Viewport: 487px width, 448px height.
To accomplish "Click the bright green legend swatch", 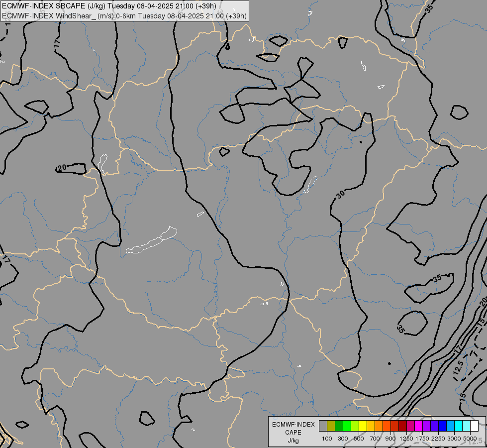I will point(347,426).
